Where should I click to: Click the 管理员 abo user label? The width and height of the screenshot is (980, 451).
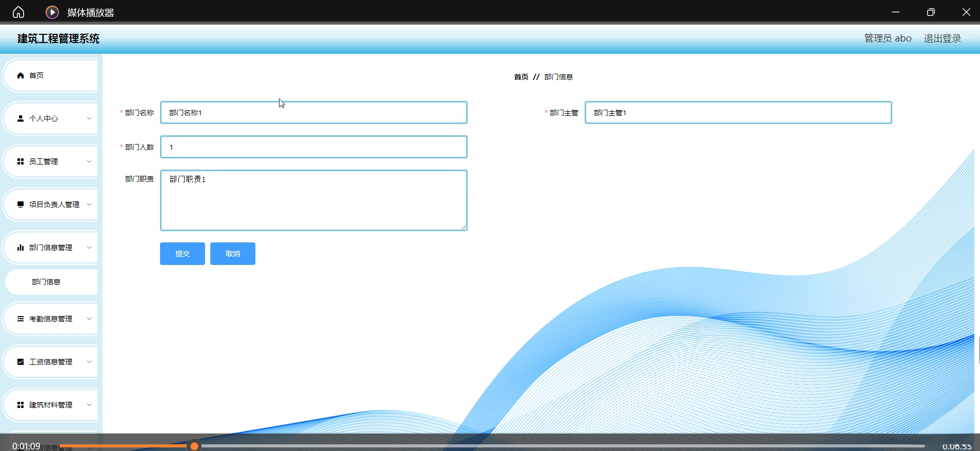[x=888, y=38]
